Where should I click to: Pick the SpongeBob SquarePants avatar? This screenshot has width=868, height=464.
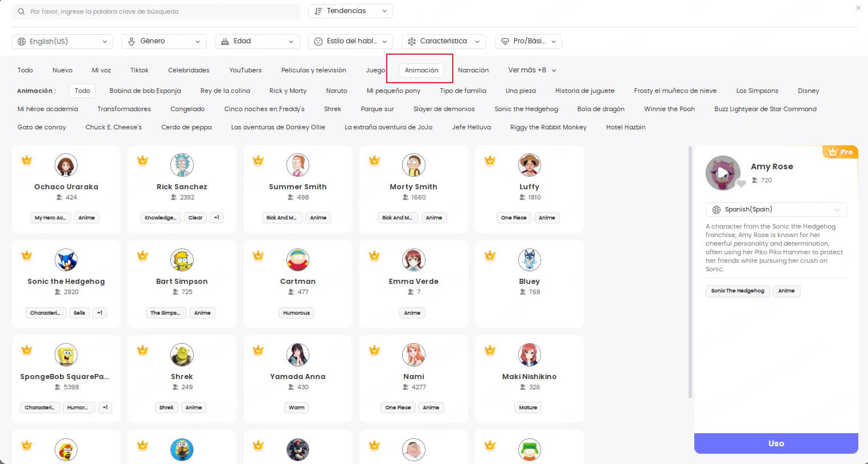click(x=66, y=355)
